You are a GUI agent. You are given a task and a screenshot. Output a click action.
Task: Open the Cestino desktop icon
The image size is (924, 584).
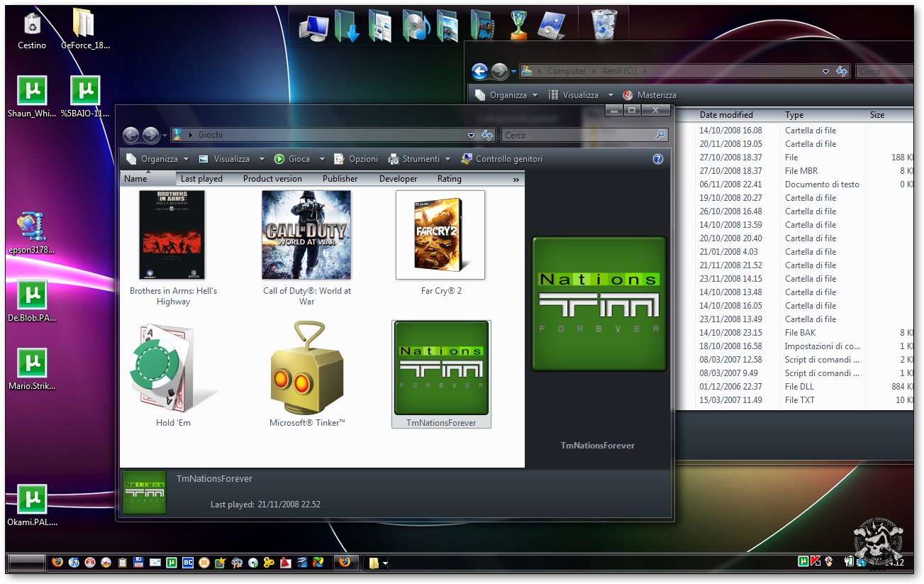[x=32, y=30]
